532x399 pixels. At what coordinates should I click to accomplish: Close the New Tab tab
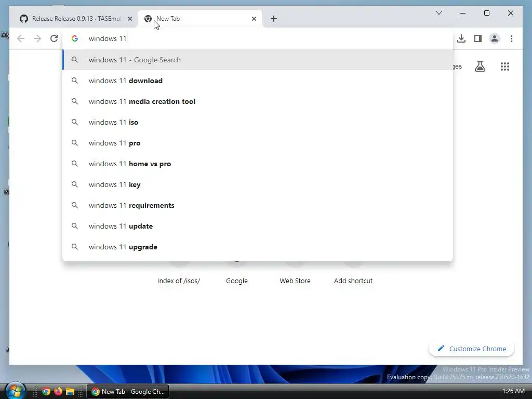pos(254,19)
